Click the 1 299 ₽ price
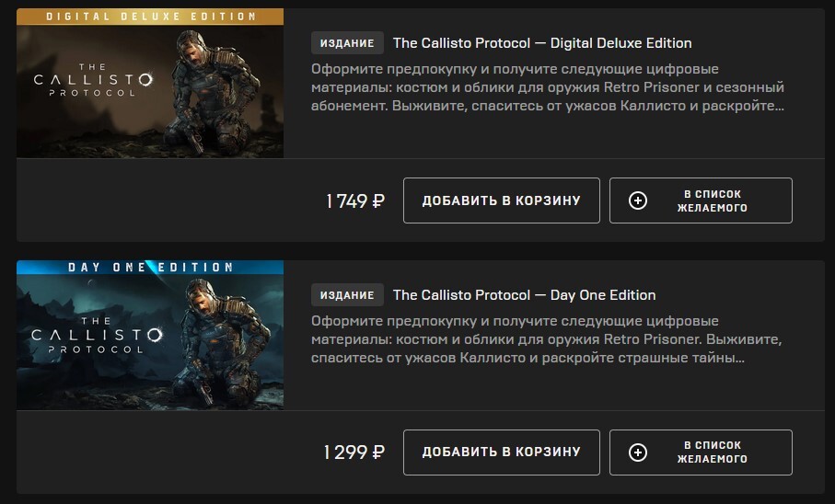835x504 pixels. 354,452
